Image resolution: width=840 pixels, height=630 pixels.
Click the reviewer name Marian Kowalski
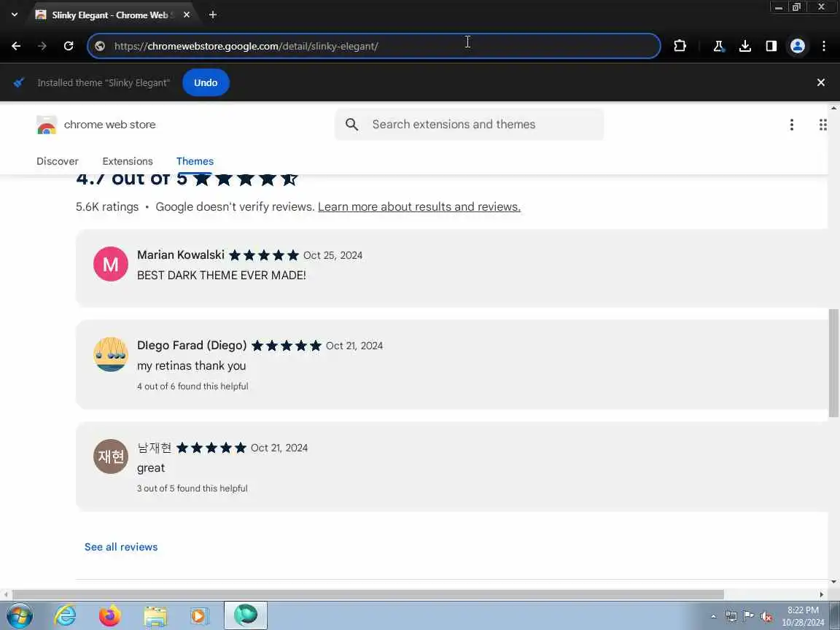[x=181, y=255]
